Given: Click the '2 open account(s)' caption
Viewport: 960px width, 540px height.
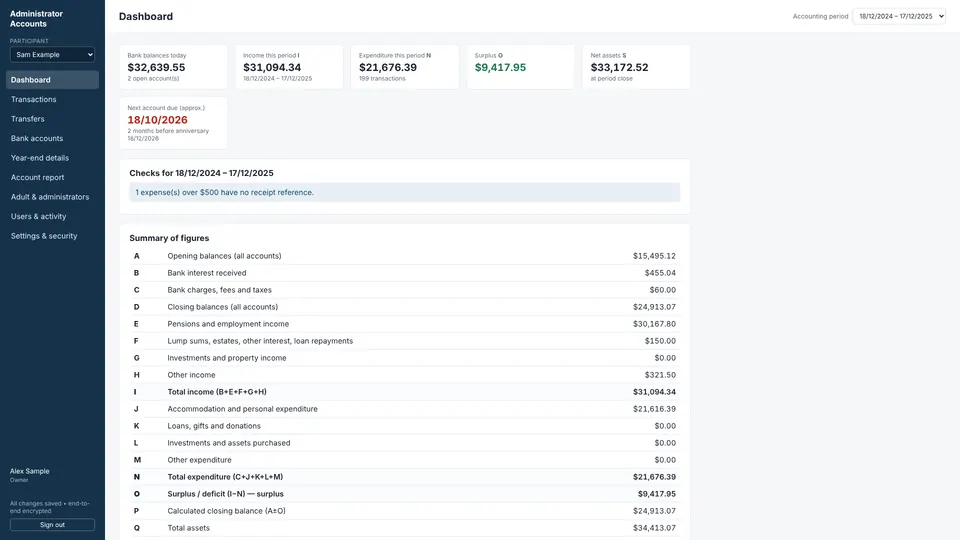Looking at the screenshot, I should (x=153, y=78).
